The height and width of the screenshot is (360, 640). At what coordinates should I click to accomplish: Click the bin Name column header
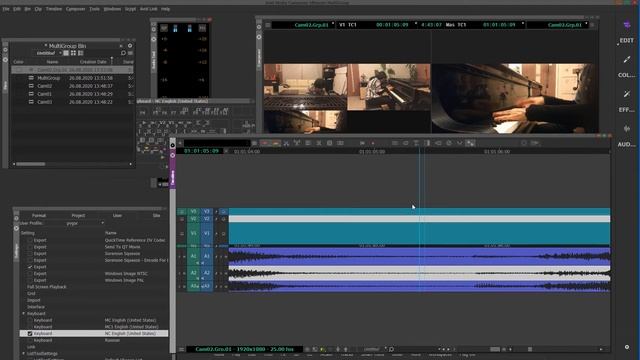point(52,62)
